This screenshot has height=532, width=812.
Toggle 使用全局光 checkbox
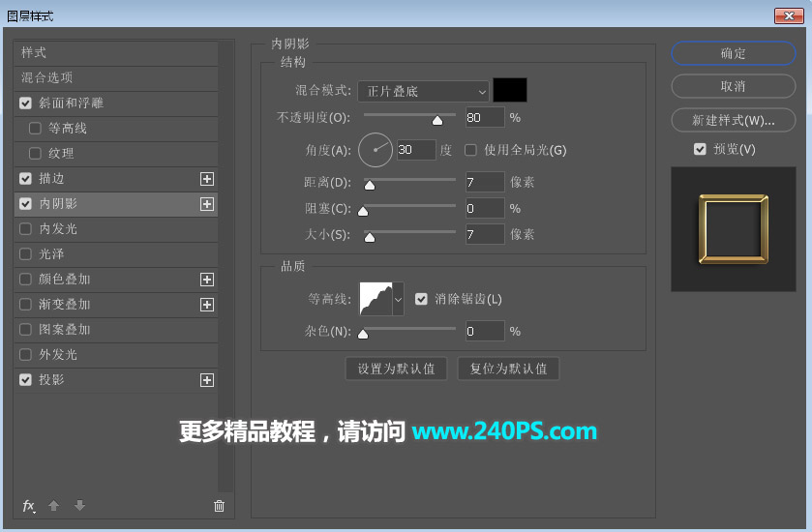point(470,150)
